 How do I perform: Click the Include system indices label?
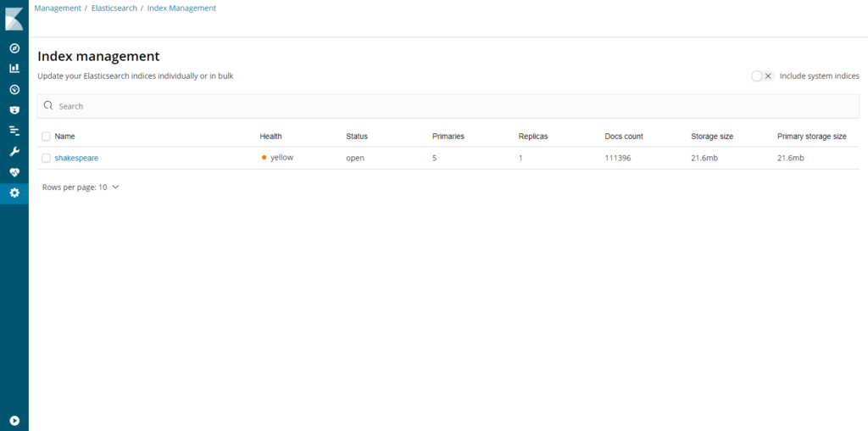[820, 76]
